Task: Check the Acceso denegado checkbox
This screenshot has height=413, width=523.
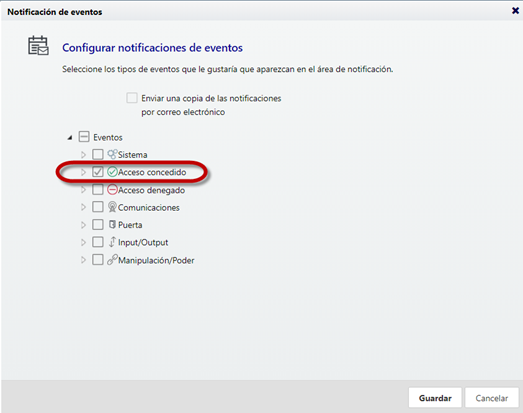Action: 98,189
